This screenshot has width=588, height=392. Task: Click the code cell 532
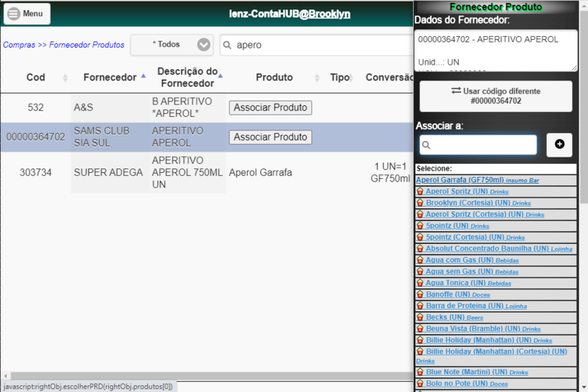pyautogui.click(x=35, y=107)
